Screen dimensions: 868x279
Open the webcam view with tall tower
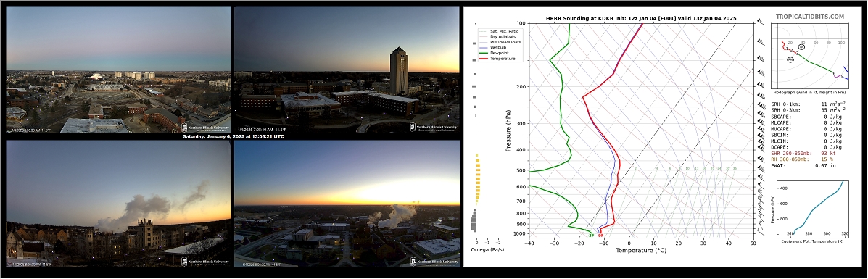[347, 70]
